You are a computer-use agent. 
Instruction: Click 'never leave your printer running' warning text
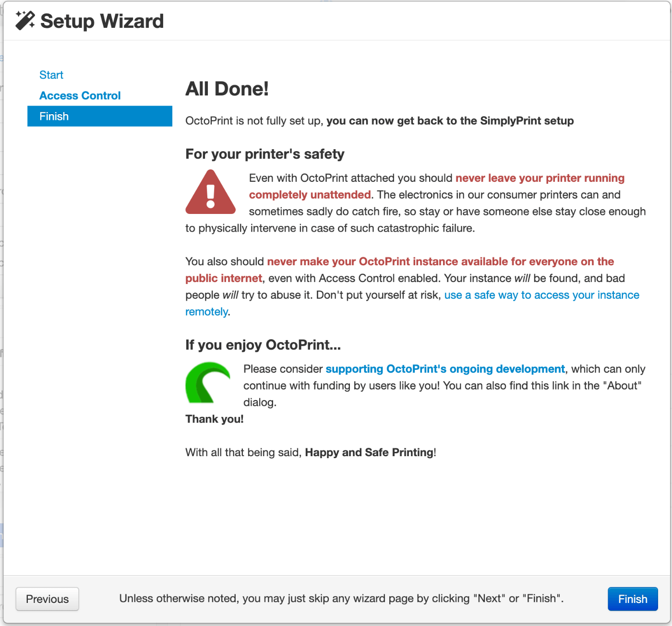tap(540, 178)
